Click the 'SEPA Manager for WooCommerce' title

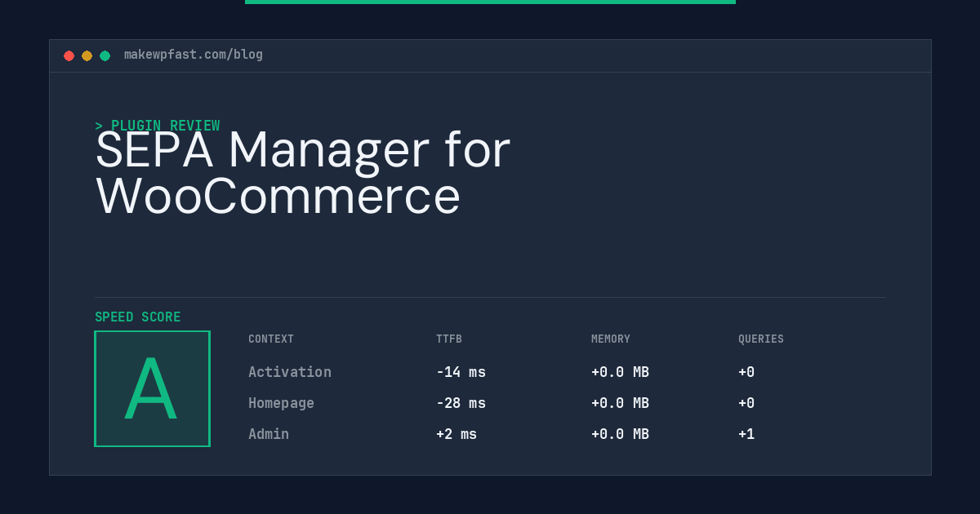(303, 173)
